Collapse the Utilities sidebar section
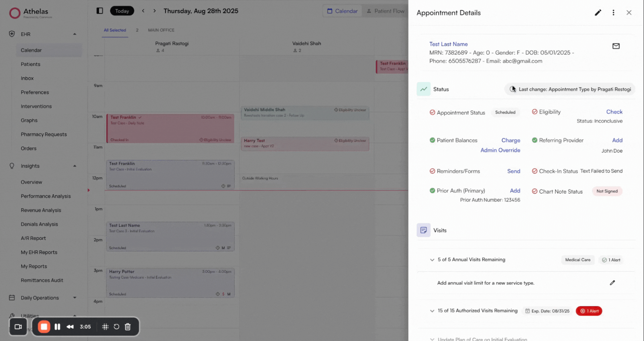This screenshot has height=341, width=644. (75, 316)
